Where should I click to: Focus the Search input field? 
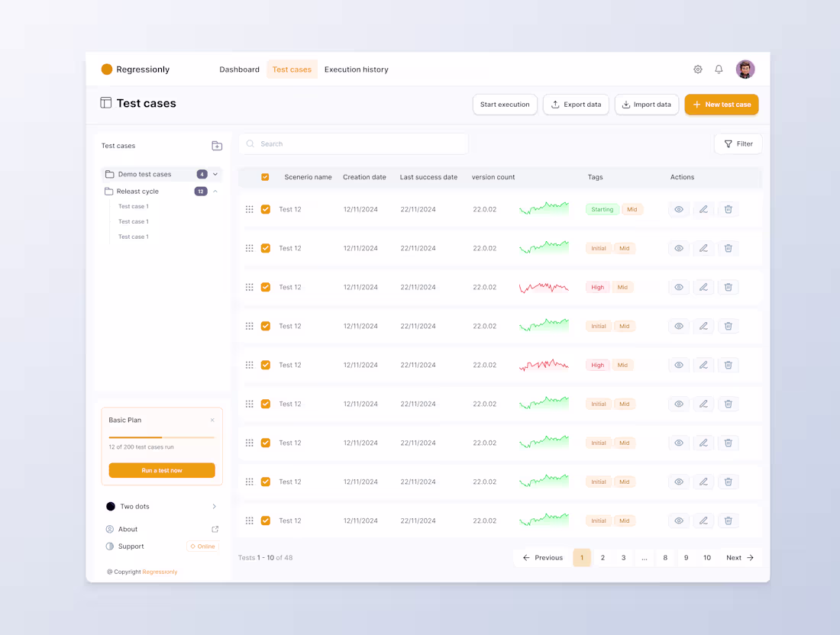coord(354,143)
